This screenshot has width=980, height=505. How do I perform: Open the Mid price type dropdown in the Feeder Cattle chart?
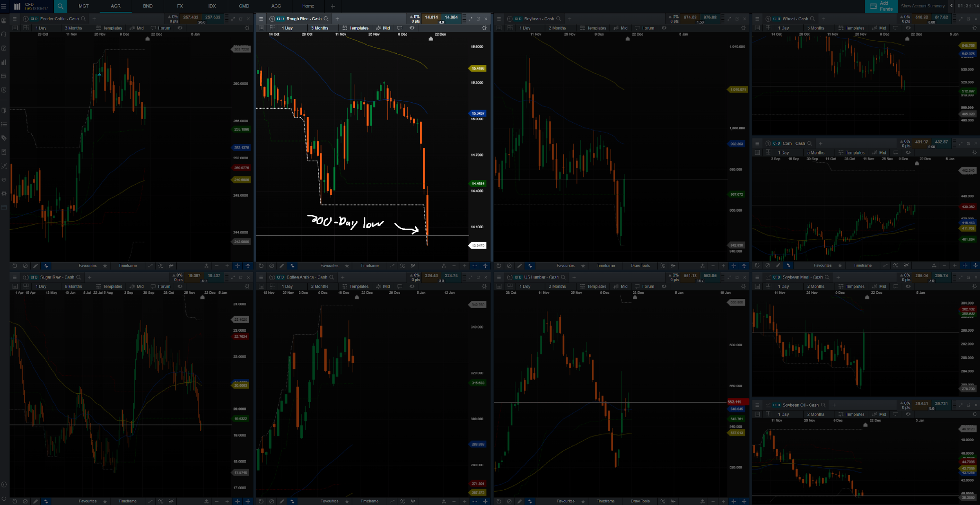137,28
